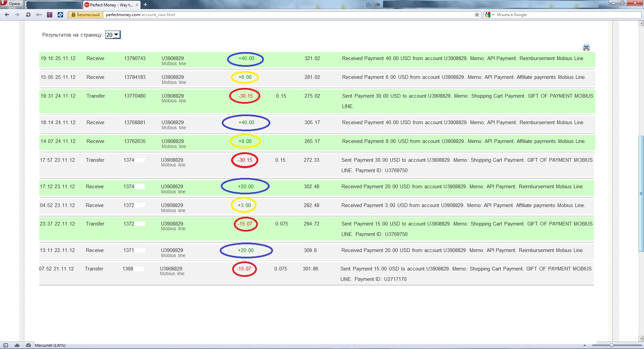The height and width of the screenshot is (349, 644).
Task: Click the -15.07 amount dated 23:37 22.11.12
Action: click(x=245, y=224)
